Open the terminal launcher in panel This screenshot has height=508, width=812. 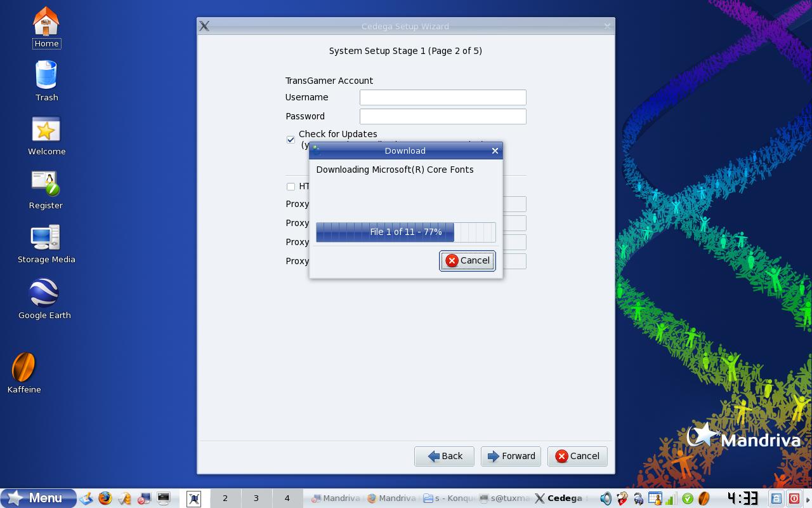click(164, 498)
